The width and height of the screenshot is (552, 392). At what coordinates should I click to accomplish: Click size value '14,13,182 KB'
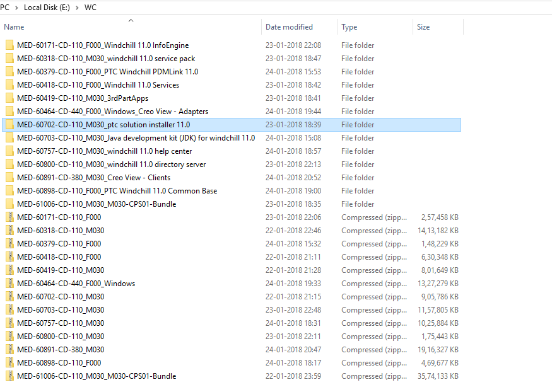tap(438, 231)
